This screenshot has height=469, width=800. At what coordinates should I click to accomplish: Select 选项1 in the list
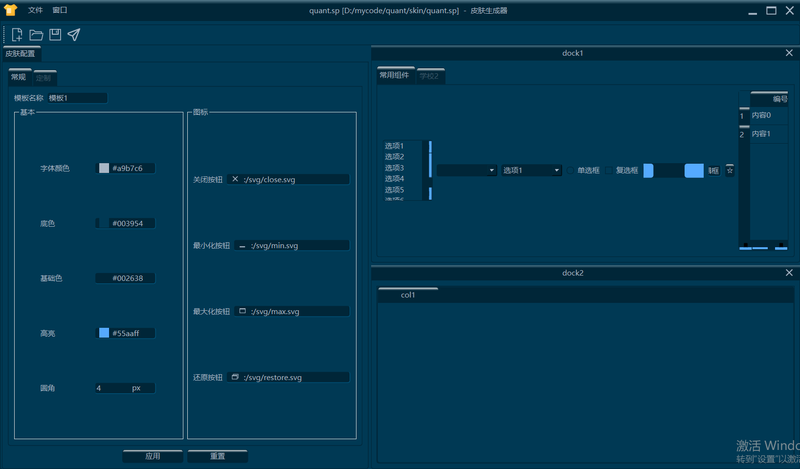[403, 146]
